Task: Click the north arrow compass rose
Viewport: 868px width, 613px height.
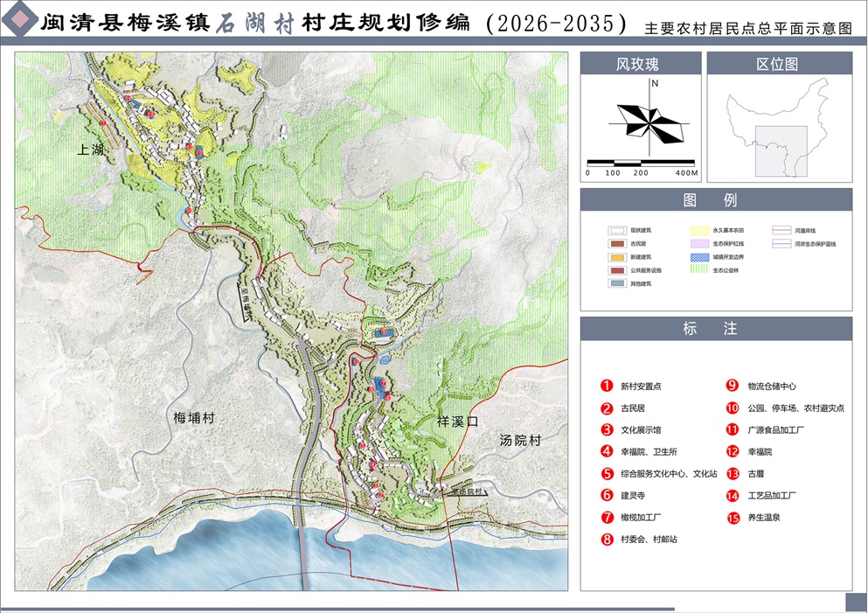Action: click(654, 122)
